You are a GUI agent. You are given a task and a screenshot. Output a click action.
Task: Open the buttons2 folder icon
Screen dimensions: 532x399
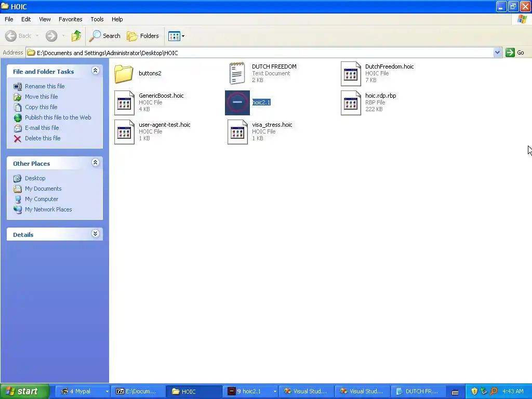click(124, 74)
